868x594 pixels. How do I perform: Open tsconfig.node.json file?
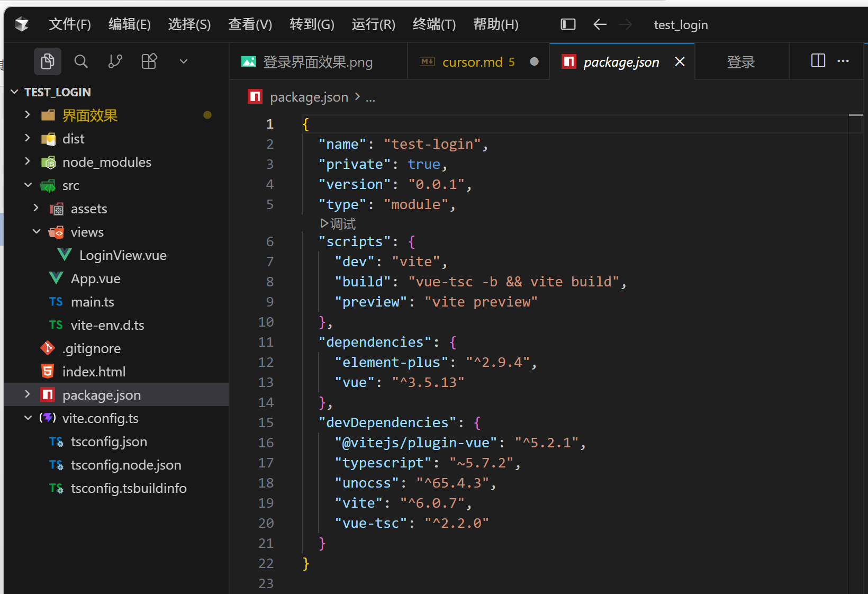coord(126,465)
